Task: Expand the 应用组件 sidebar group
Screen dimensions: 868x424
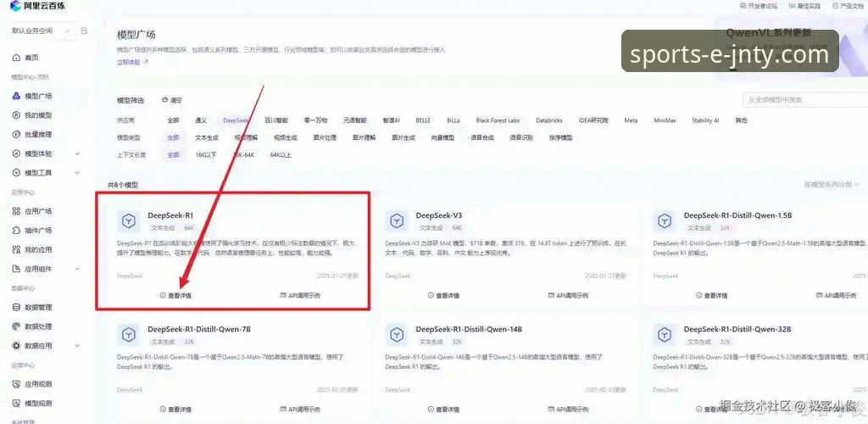Action: point(77,269)
